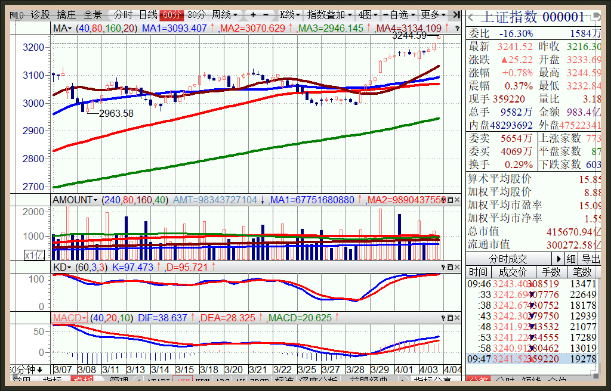Screen dimensions: 611x391
Task: Click MA1=3093.407 legend value
Action: tap(174, 28)
